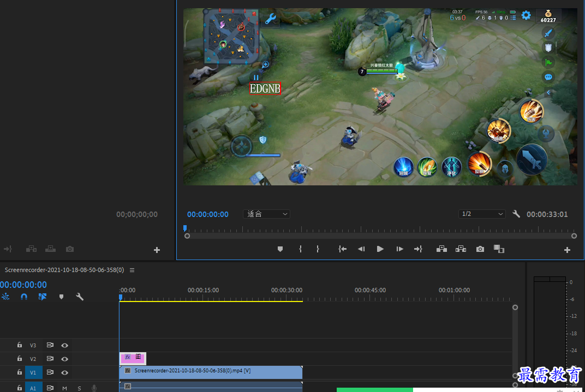Click the Lift button

(x=441, y=249)
